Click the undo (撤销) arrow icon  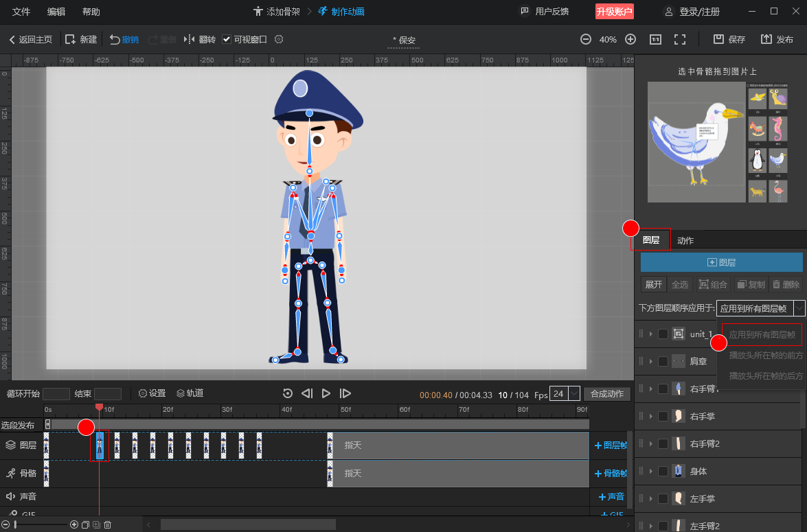pos(115,40)
